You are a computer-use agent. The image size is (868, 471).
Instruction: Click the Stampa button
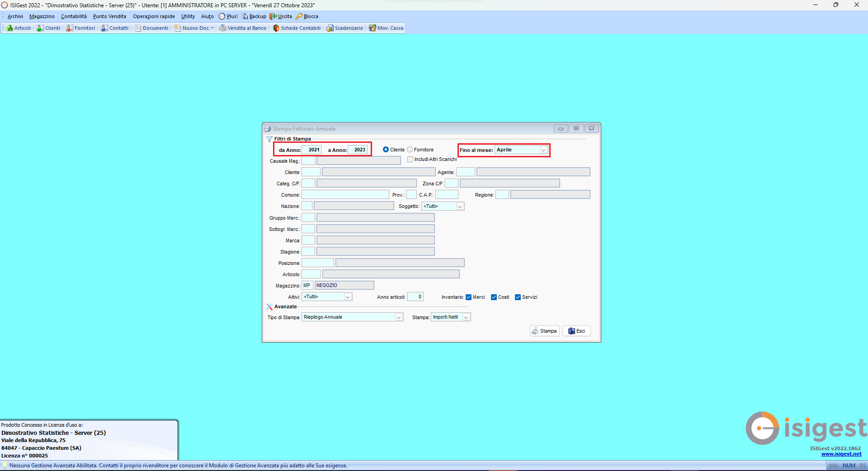544,331
